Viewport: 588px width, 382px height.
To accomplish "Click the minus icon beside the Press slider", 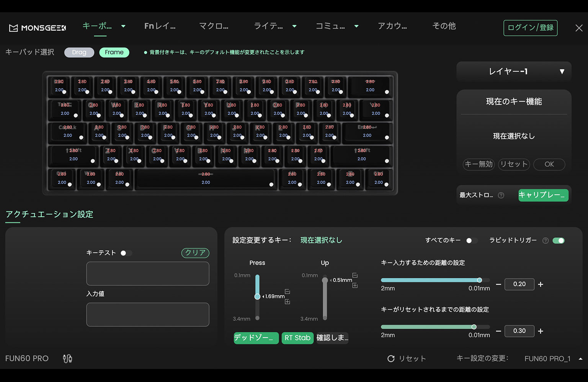I will click(287, 292).
